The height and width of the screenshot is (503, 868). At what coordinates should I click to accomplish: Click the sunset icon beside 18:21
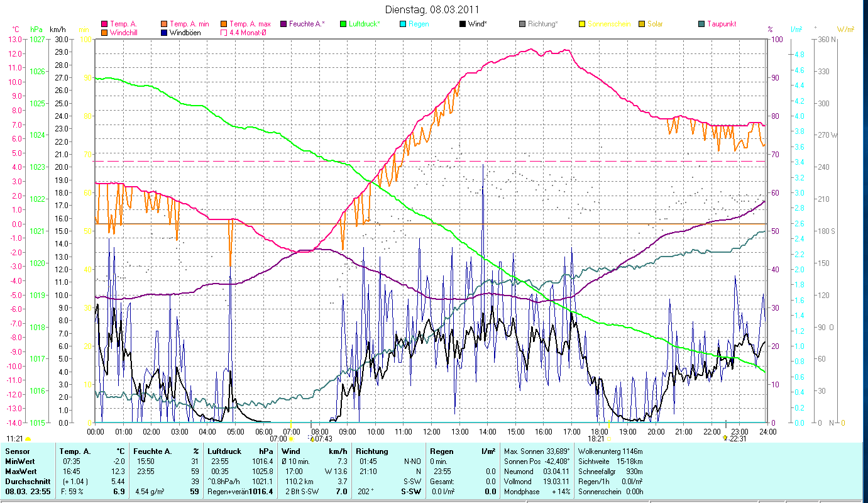tap(608, 438)
